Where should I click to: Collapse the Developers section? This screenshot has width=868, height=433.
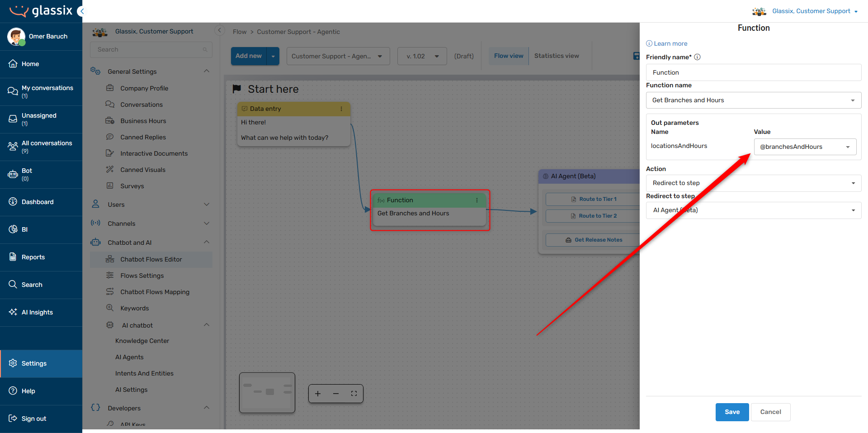click(x=207, y=408)
